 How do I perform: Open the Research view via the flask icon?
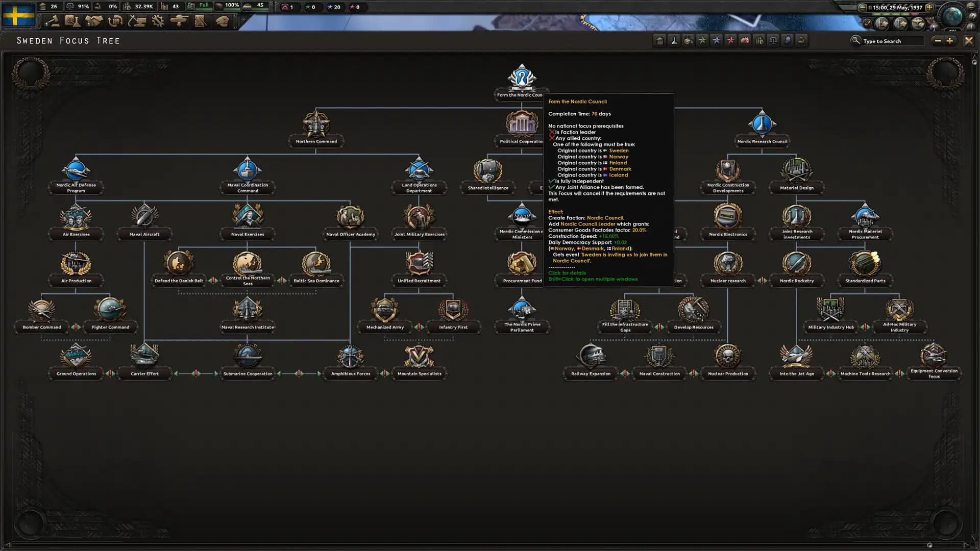click(x=73, y=21)
